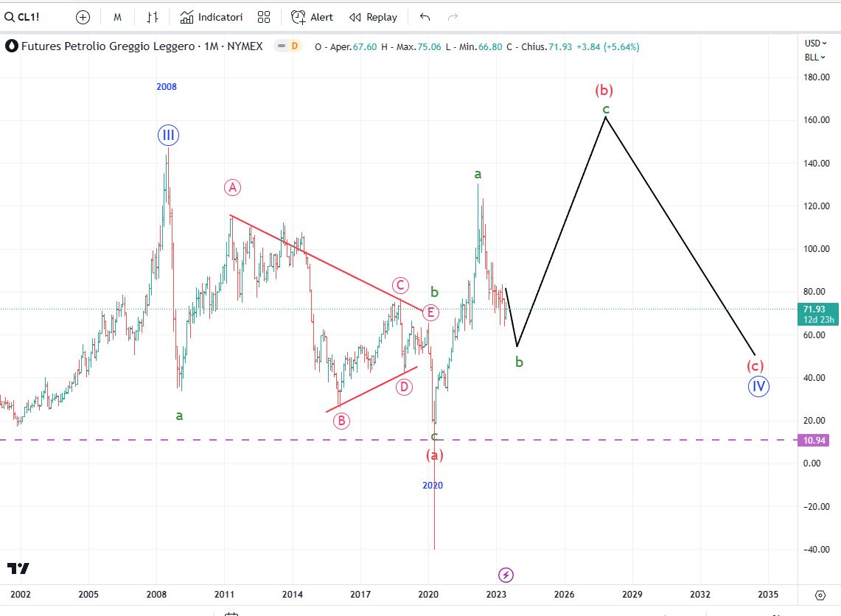This screenshot has height=616, width=841.
Task: Select the circled D wave label
Action: (404, 387)
